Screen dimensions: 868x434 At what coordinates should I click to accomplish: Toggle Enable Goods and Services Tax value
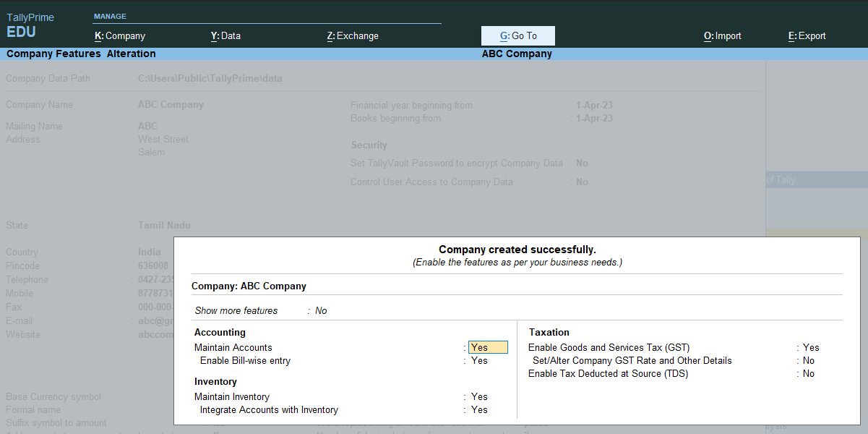click(811, 347)
